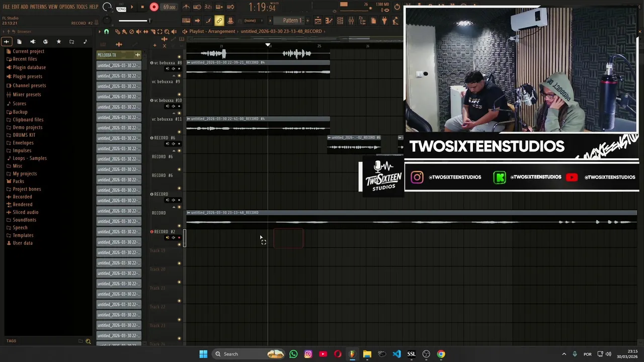
Task: Select the playlist select tool icon
Action: (160, 32)
